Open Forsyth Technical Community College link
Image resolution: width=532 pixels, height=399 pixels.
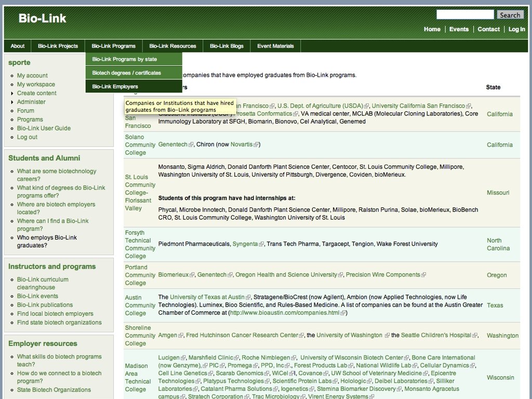coord(140,244)
